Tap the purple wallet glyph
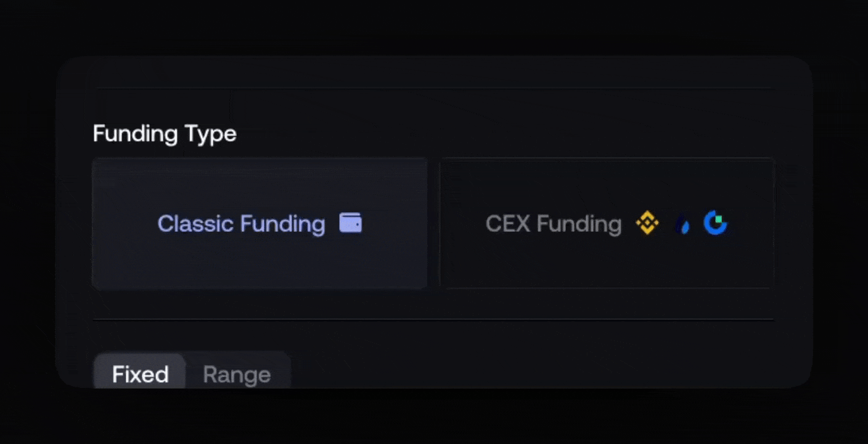868x444 pixels. [x=350, y=223]
